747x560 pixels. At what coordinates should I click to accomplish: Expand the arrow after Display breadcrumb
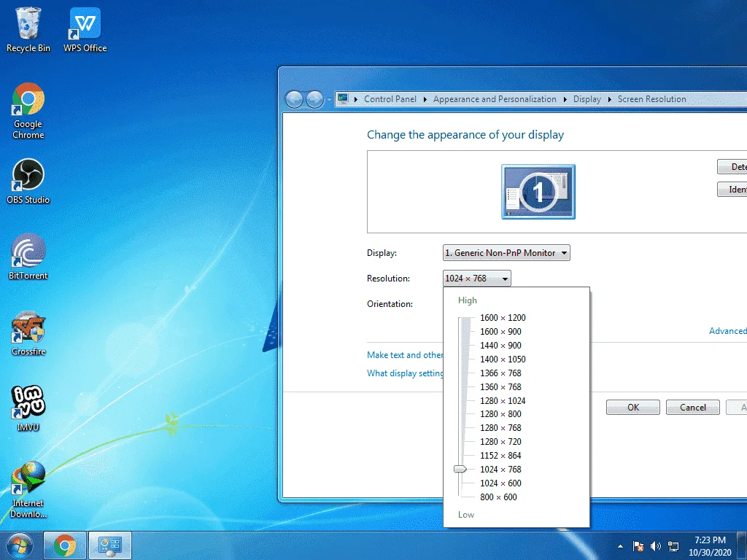pyautogui.click(x=609, y=99)
